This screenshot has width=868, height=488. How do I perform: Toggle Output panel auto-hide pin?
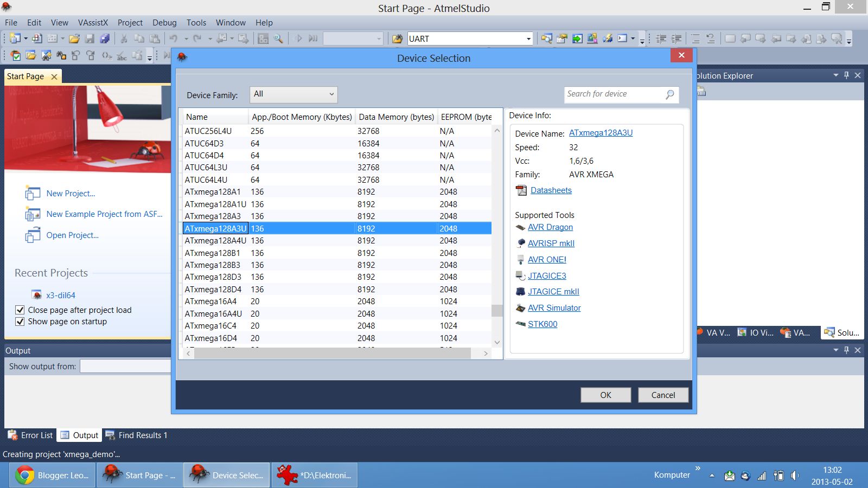point(846,350)
